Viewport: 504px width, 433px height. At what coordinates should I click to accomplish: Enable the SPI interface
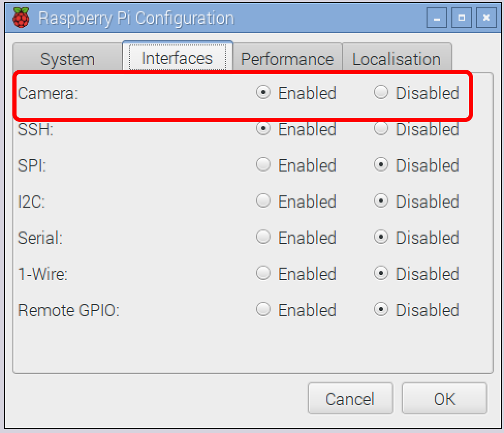pyautogui.click(x=263, y=165)
